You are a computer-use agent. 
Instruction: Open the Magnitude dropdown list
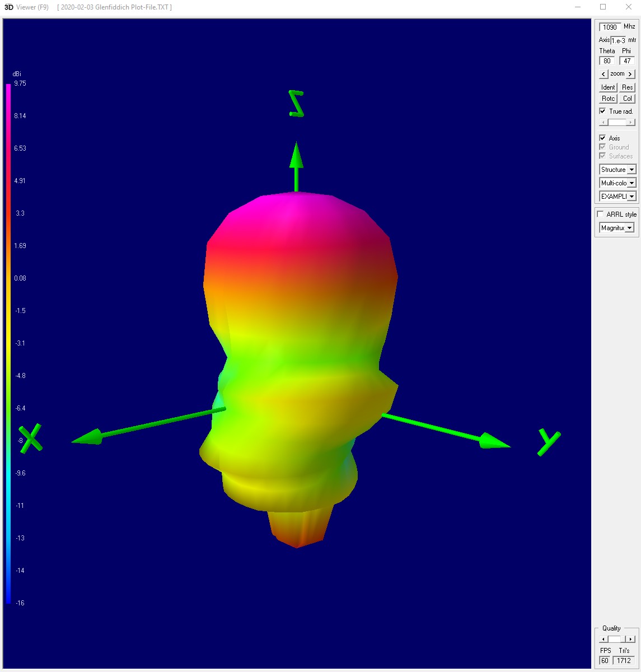pyautogui.click(x=630, y=228)
